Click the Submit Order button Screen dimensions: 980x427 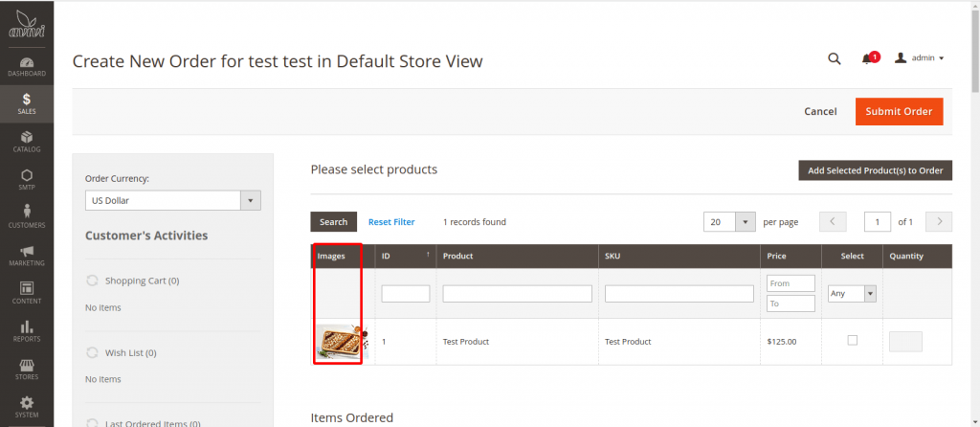pos(899,111)
